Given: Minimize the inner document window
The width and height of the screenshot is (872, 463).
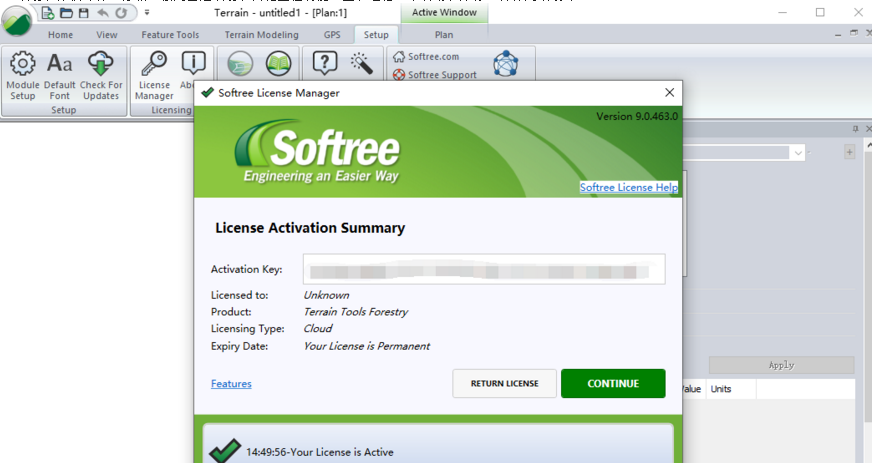Looking at the screenshot, I should tap(838, 34).
